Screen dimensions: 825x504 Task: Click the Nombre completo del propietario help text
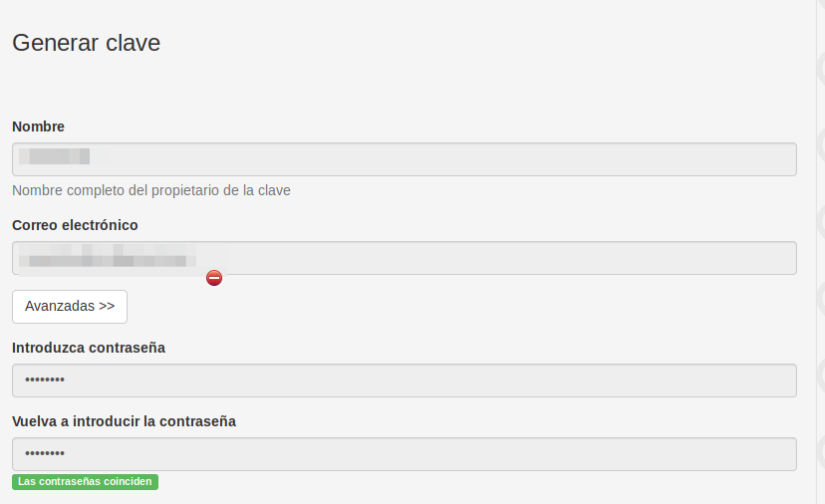coord(151,190)
